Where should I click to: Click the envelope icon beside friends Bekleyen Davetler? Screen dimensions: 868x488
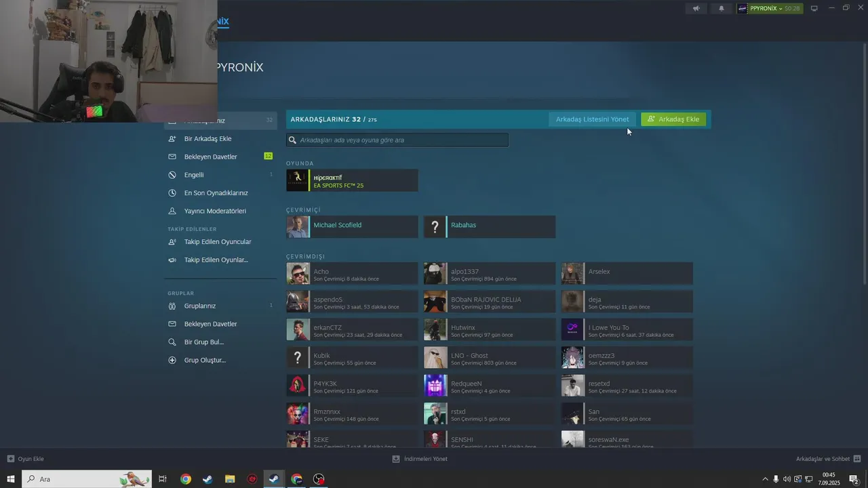point(172,157)
